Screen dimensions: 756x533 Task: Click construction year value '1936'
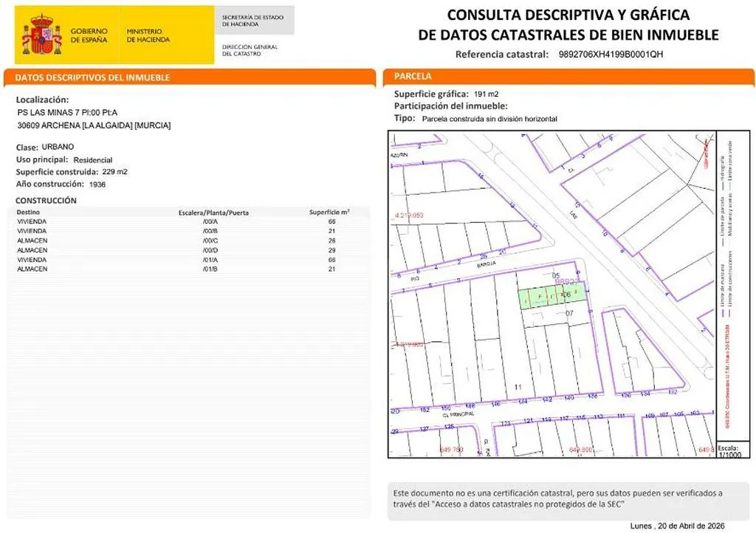tap(97, 185)
